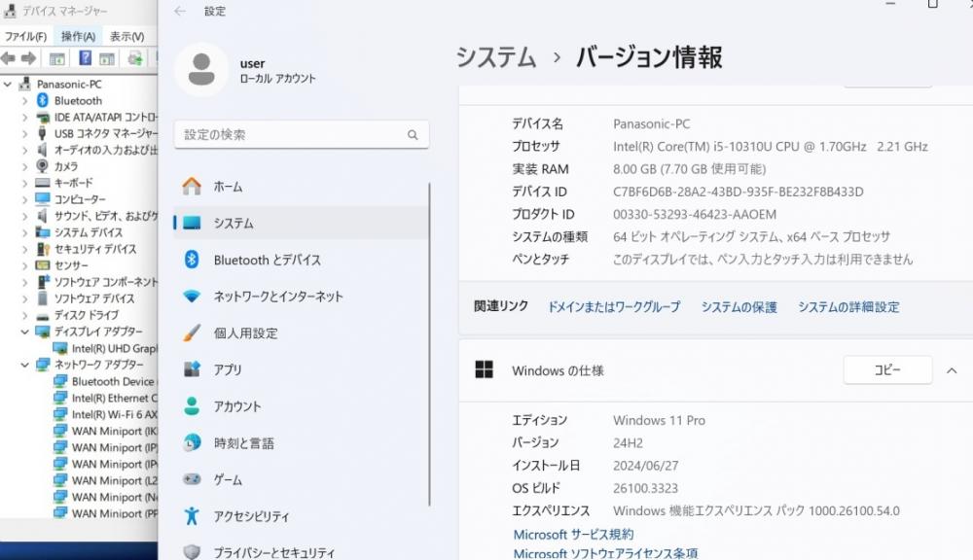Collapse the ディスプレイ アダプター node
The image size is (973, 560).
[x=25, y=332]
